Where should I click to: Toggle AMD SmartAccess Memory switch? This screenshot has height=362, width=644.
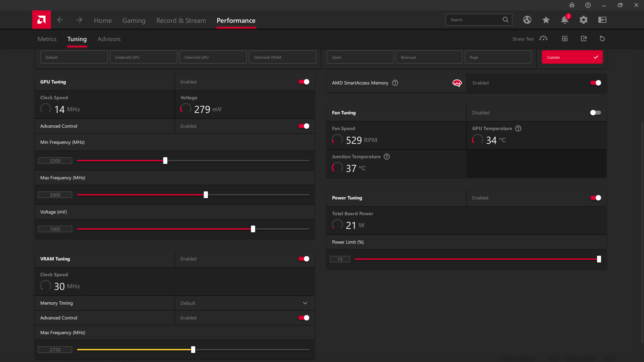596,83
